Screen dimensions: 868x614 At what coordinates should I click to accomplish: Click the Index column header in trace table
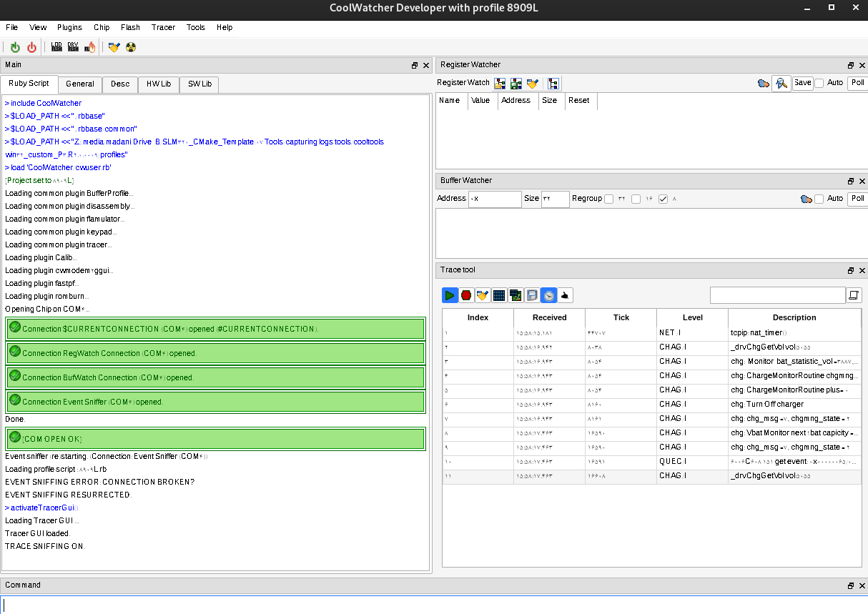478,317
